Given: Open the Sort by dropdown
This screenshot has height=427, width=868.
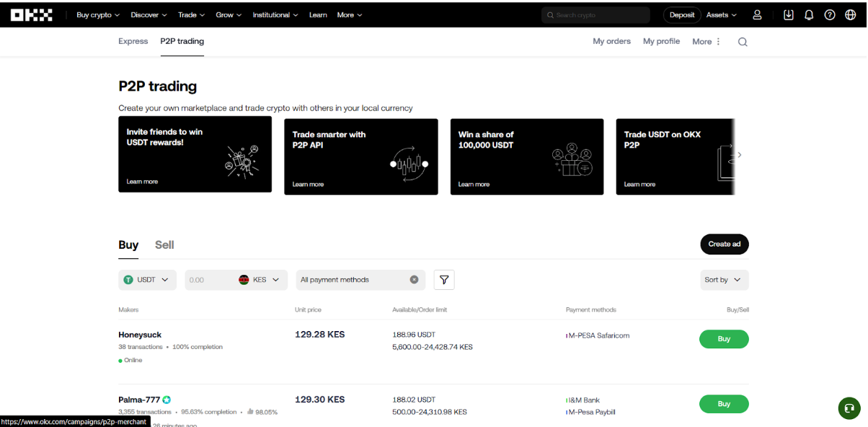Looking at the screenshot, I should (x=725, y=280).
